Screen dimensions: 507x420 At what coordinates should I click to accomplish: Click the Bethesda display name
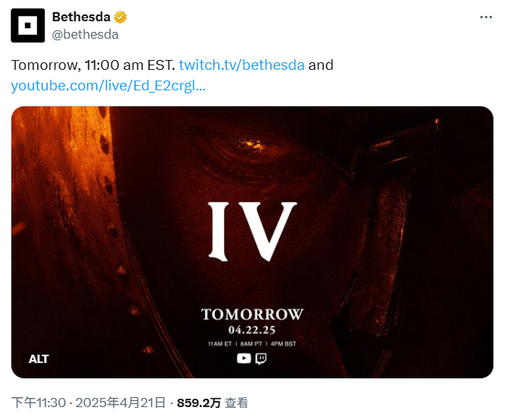pos(81,17)
